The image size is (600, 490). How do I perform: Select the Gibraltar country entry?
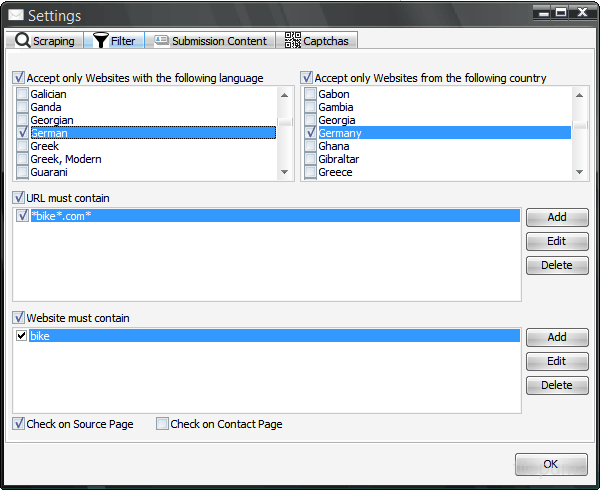tap(339, 159)
